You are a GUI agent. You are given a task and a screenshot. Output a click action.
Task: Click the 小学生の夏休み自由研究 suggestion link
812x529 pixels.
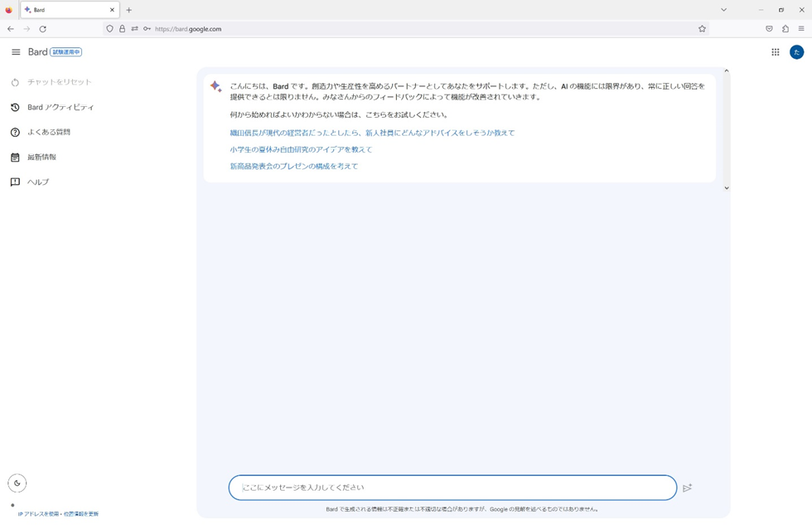click(301, 150)
